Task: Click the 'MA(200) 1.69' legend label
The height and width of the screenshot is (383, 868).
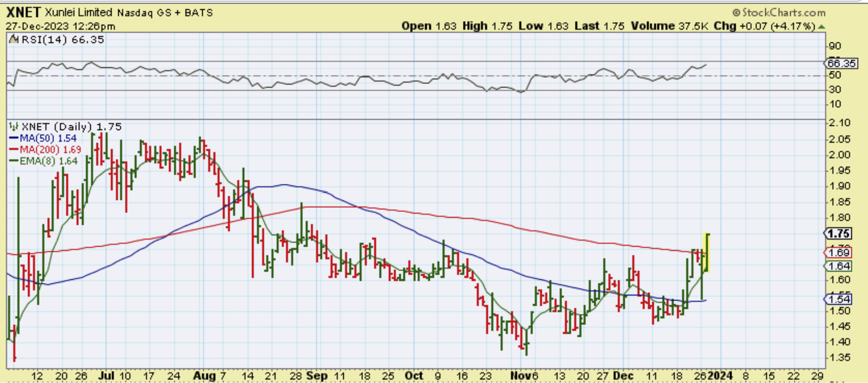Action: [x=51, y=150]
